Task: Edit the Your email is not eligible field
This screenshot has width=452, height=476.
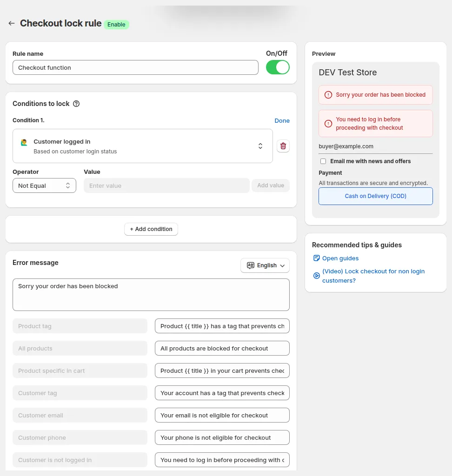Action: (222, 415)
